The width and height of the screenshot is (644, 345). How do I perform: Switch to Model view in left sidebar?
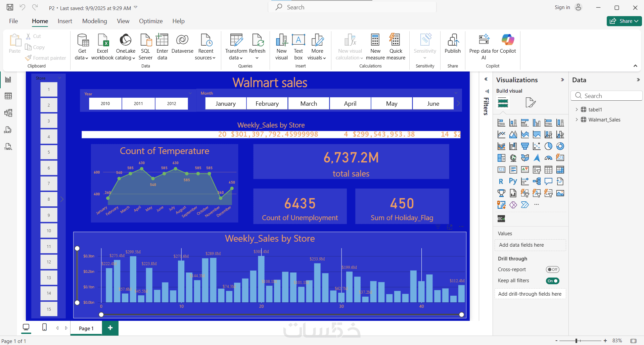[x=8, y=113]
